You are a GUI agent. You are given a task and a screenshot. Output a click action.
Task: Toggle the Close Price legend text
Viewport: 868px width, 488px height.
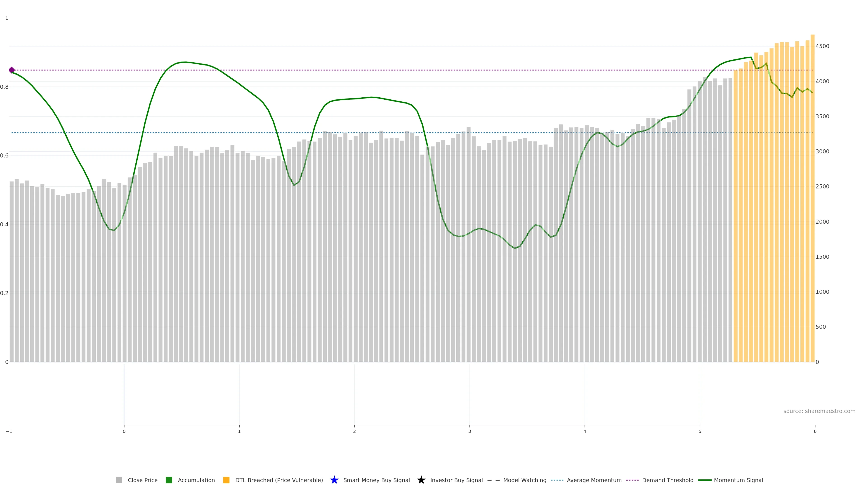point(143,480)
